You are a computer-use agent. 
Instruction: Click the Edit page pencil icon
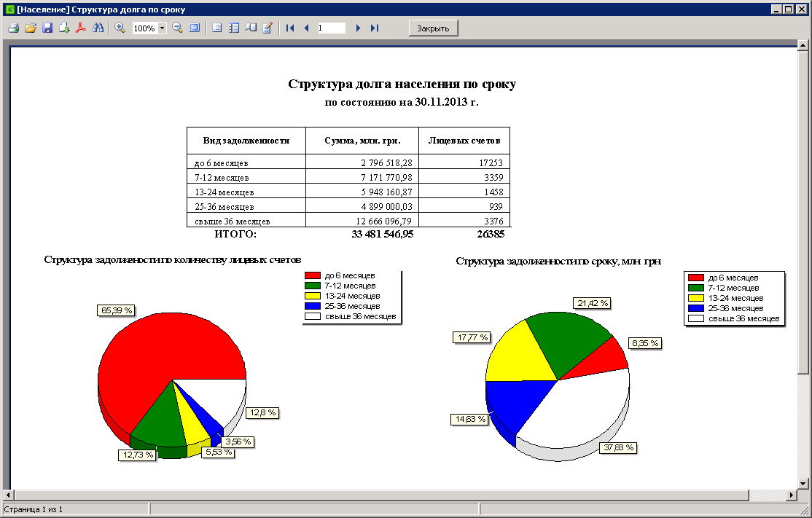click(x=268, y=28)
